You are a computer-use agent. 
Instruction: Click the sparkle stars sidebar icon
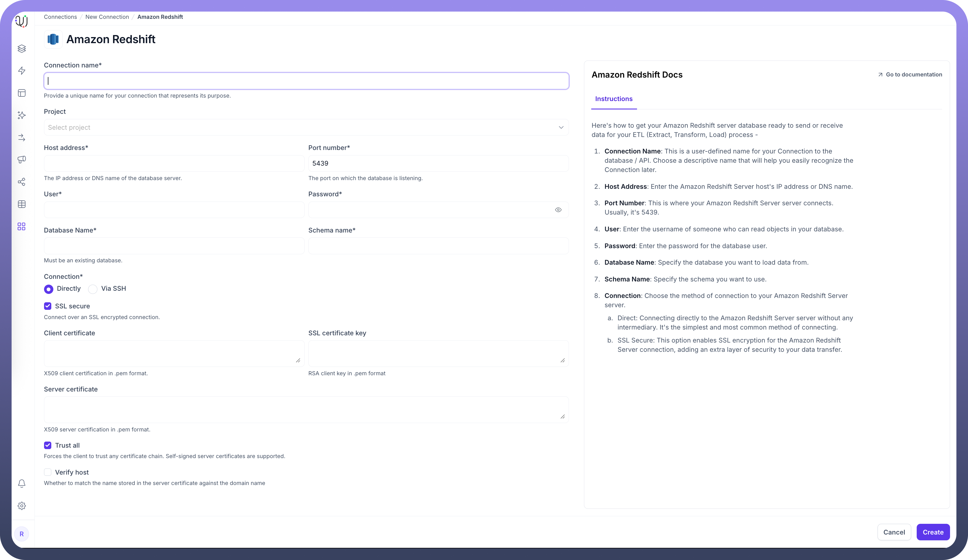(21, 115)
